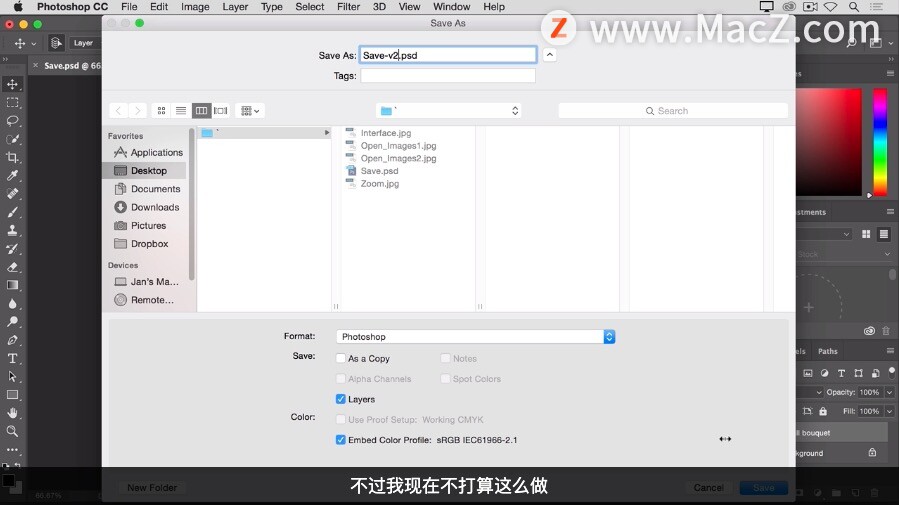Viewport: 899px width, 505px height.
Task: Open the folder location popup menu
Action: [x=449, y=111]
